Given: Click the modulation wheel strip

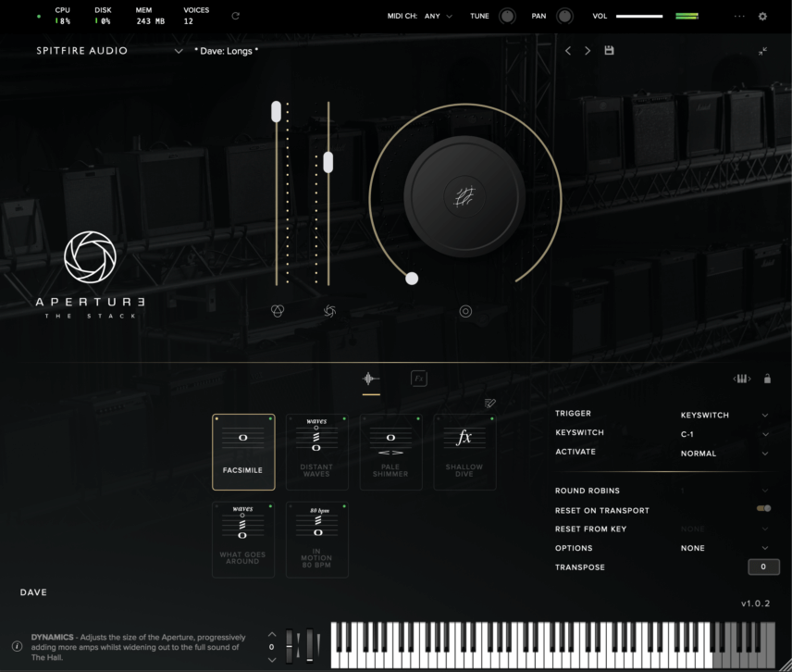Looking at the screenshot, I should [x=310, y=646].
